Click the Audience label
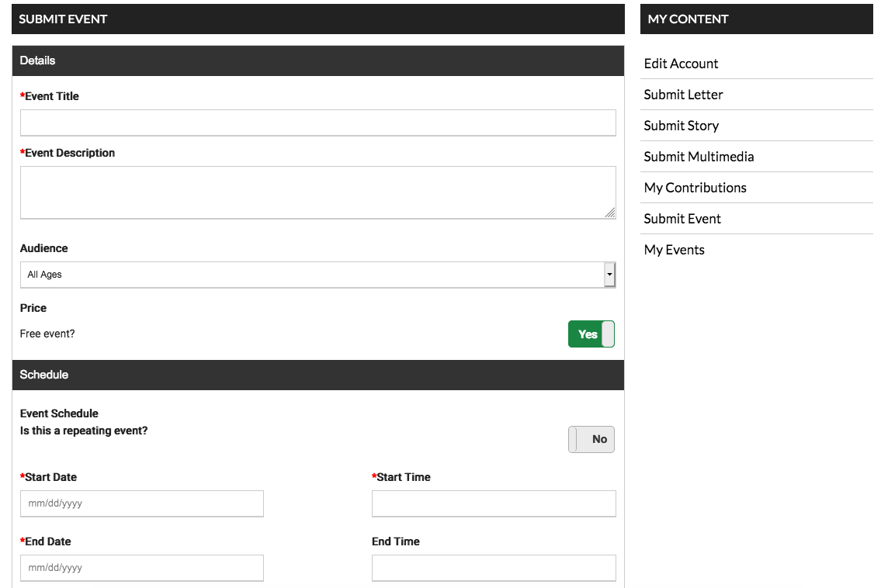 43,248
